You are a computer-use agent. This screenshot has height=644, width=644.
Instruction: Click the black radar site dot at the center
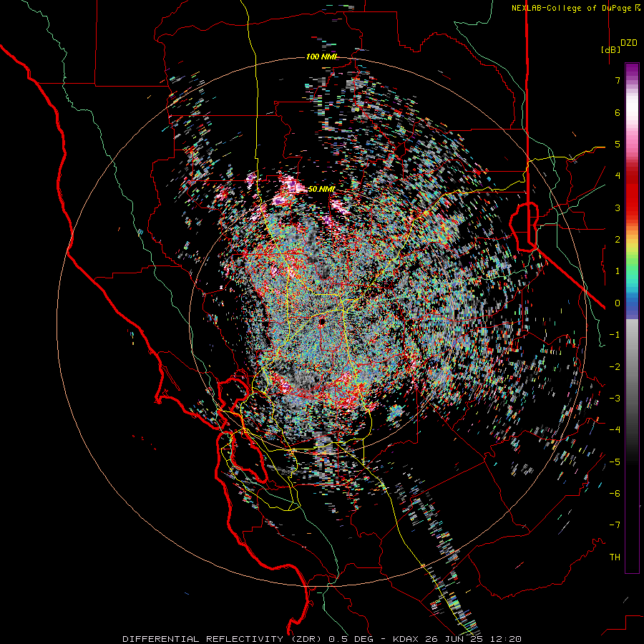[322, 321]
